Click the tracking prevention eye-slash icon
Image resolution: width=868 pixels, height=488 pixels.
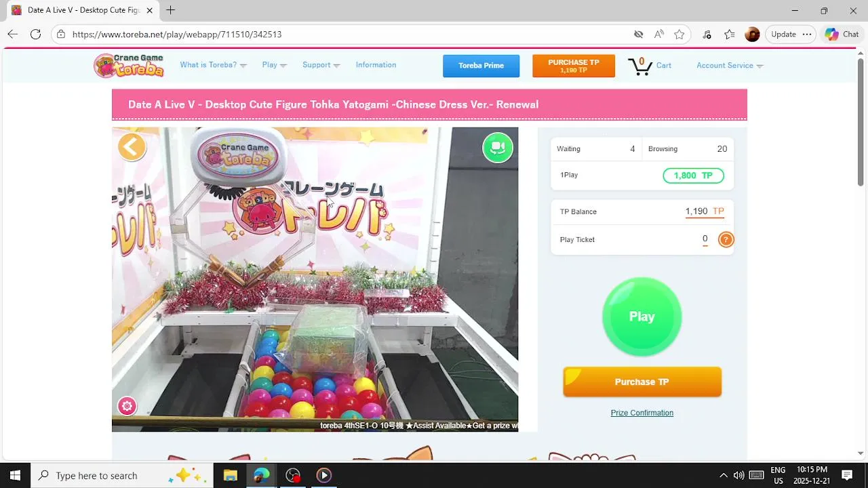[638, 34]
